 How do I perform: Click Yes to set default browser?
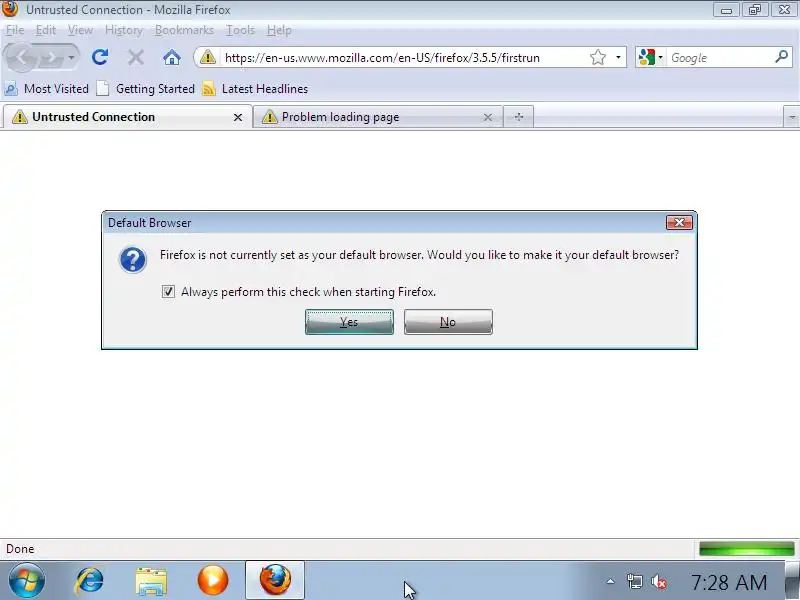pyautogui.click(x=349, y=322)
